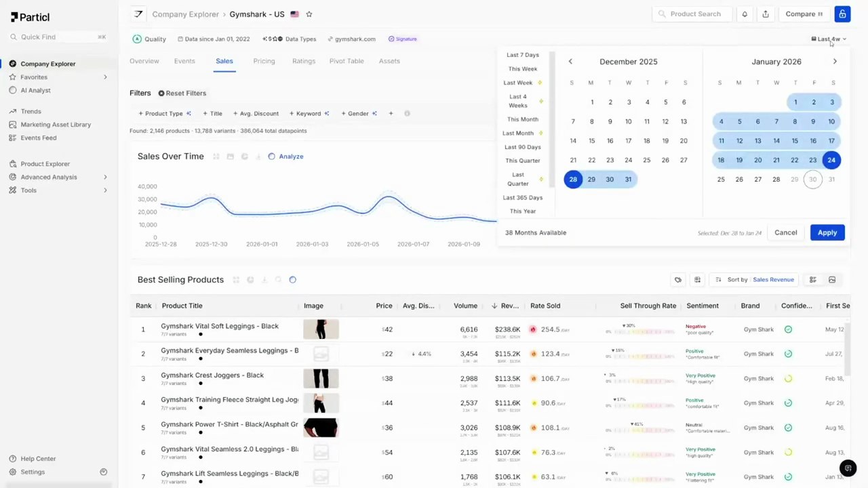Select the Last 365 Days preset

point(523,198)
